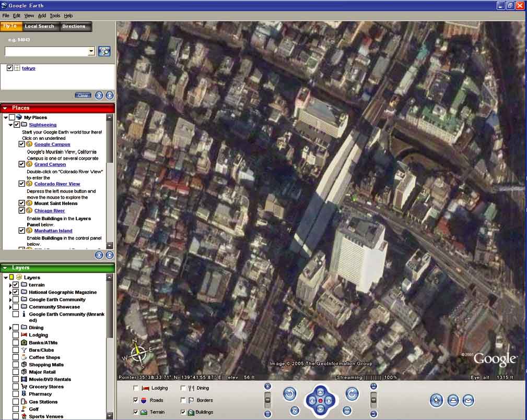Click the compass rose on the map
This screenshot has height=420, width=527.
click(137, 354)
